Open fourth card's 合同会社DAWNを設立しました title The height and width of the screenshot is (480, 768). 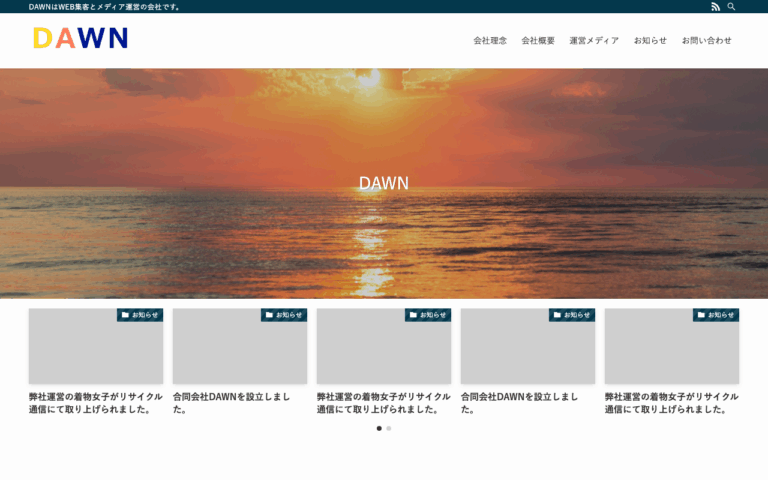pos(519,403)
